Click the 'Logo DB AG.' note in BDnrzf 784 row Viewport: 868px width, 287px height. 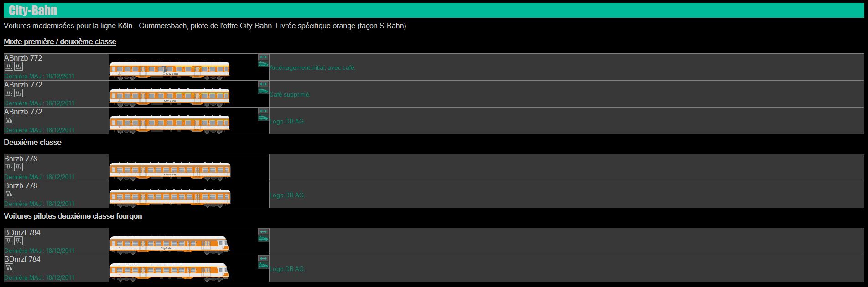(x=287, y=269)
